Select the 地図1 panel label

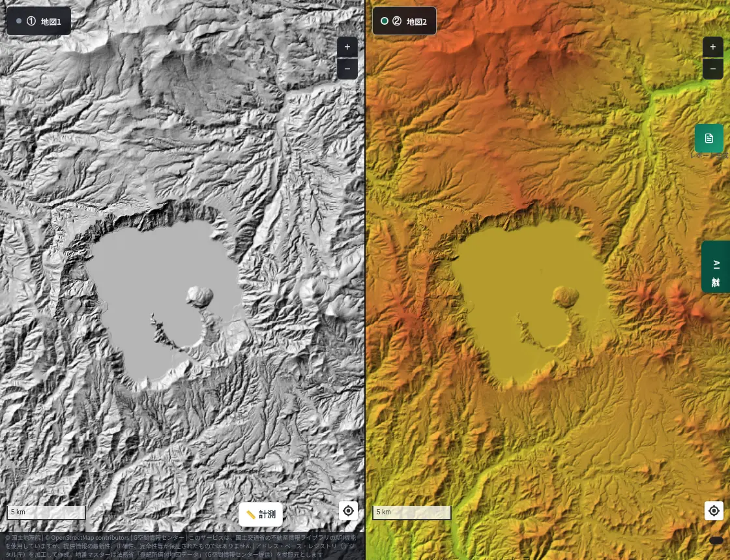pyautogui.click(x=38, y=21)
